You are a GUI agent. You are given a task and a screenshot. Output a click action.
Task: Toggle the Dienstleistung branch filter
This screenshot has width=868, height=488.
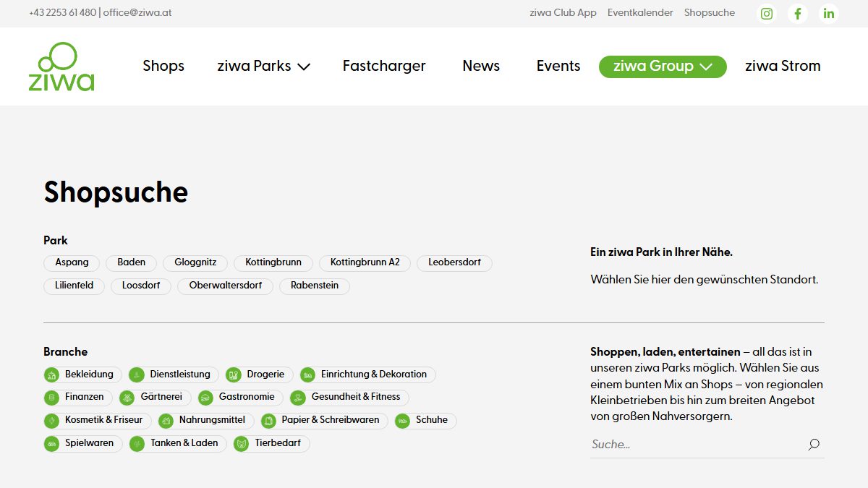click(x=174, y=374)
